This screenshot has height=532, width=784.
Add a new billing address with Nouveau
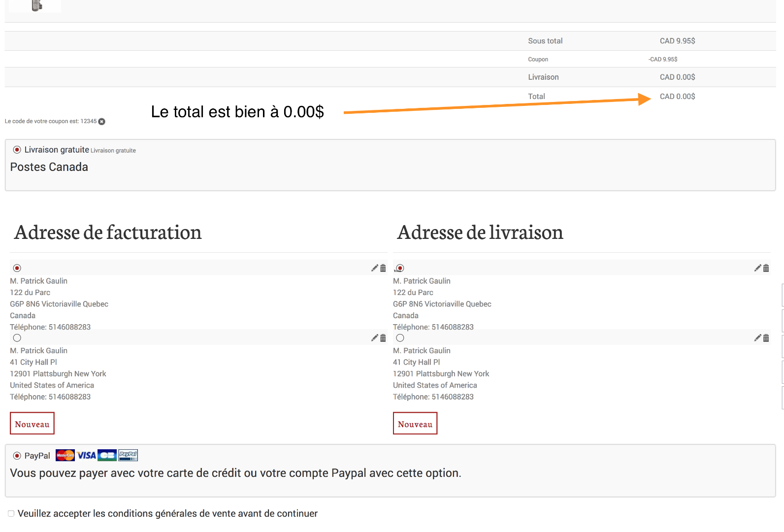[32, 423]
